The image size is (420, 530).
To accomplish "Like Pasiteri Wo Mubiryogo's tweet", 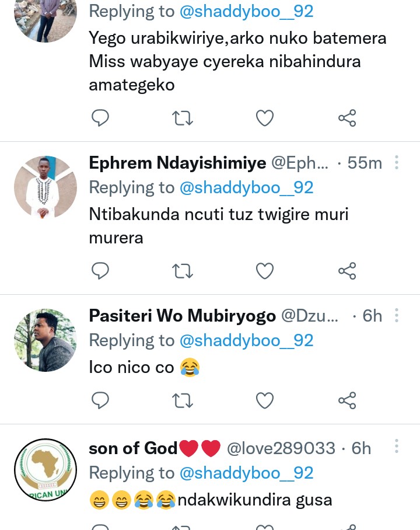I will [265, 400].
